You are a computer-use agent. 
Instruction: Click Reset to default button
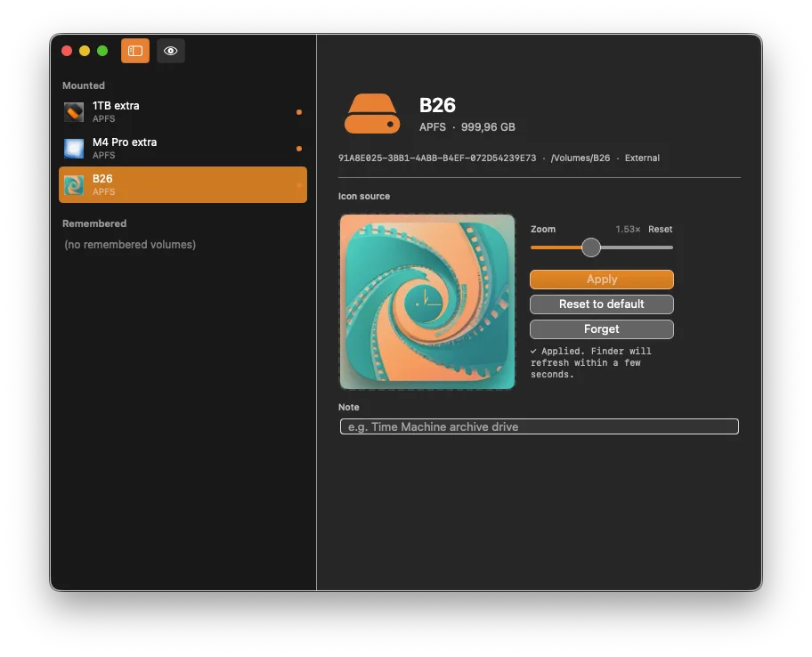[602, 304]
